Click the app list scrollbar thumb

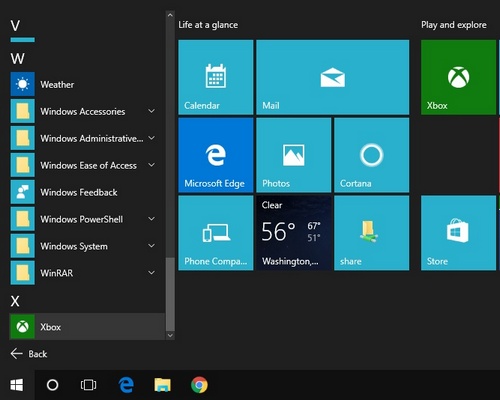[170, 294]
